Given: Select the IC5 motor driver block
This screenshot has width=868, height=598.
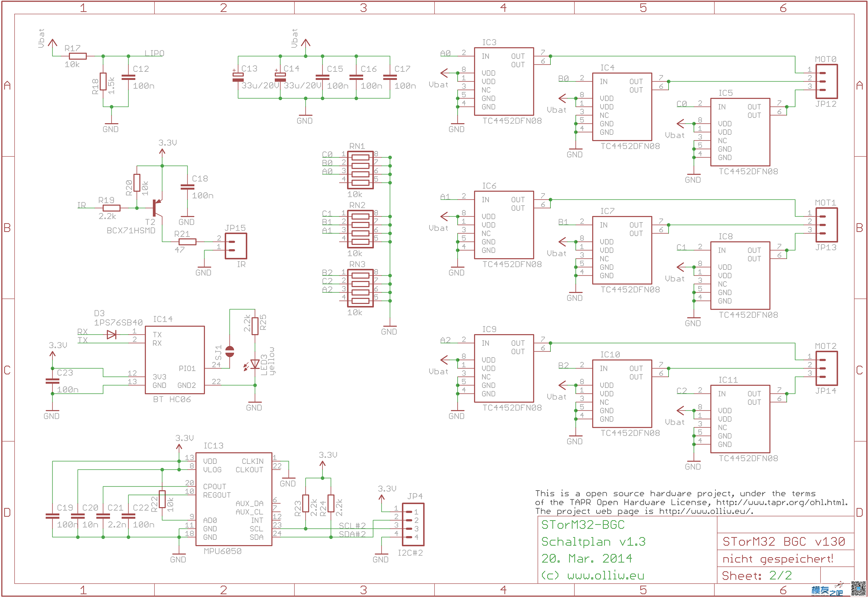Looking at the screenshot, I should click(741, 132).
